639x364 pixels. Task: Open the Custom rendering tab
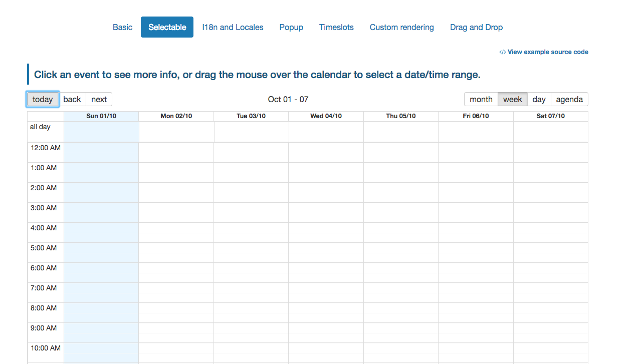[402, 27]
